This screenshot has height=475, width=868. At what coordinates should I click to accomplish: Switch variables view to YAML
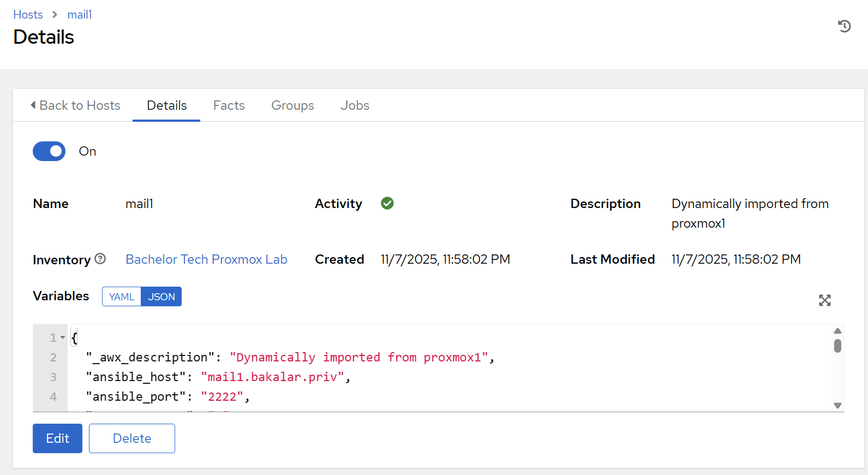point(122,296)
